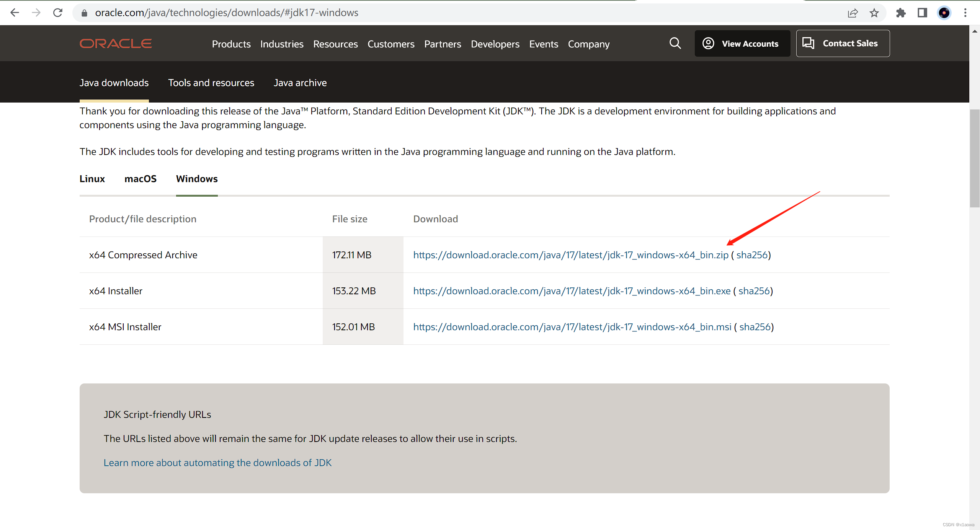The image size is (980, 530).
Task: Download the jdk-17 windows x64 zip link
Action: tap(570, 255)
